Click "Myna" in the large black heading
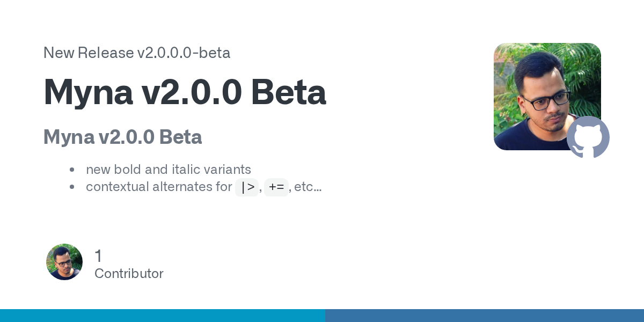The width and height of the screenshot is (644, 322). coord(88,92)
